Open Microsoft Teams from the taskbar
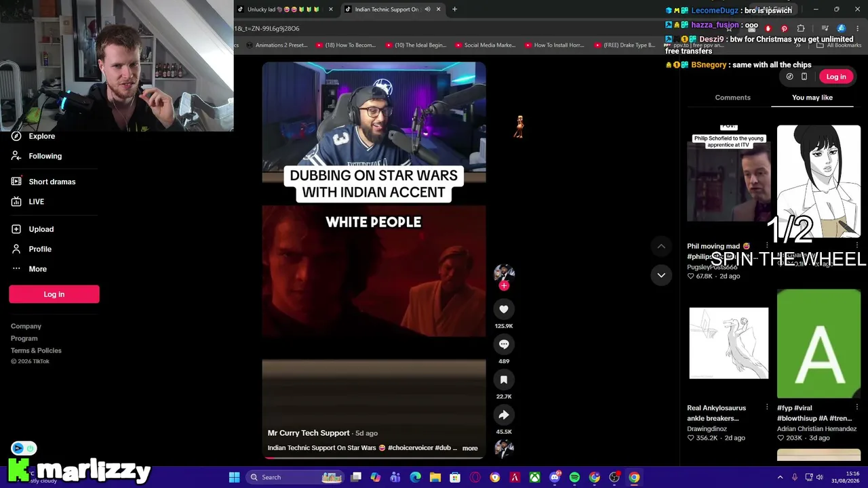 click(x=395, y=477)
